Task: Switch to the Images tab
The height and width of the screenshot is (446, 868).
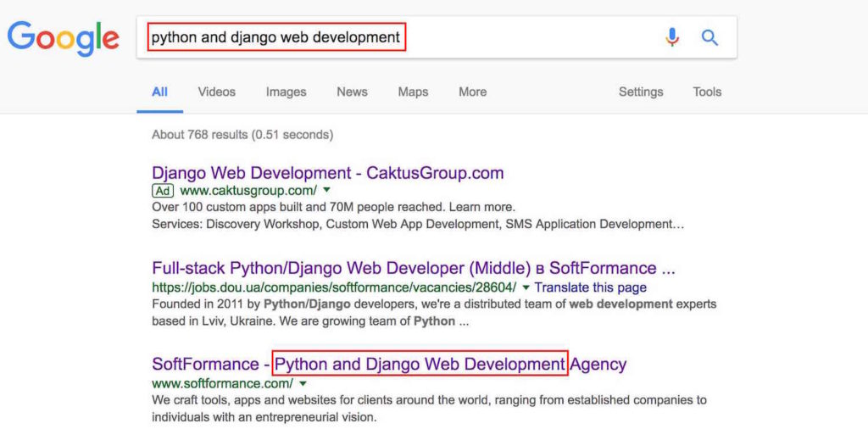Action: (x=286, y=92)
